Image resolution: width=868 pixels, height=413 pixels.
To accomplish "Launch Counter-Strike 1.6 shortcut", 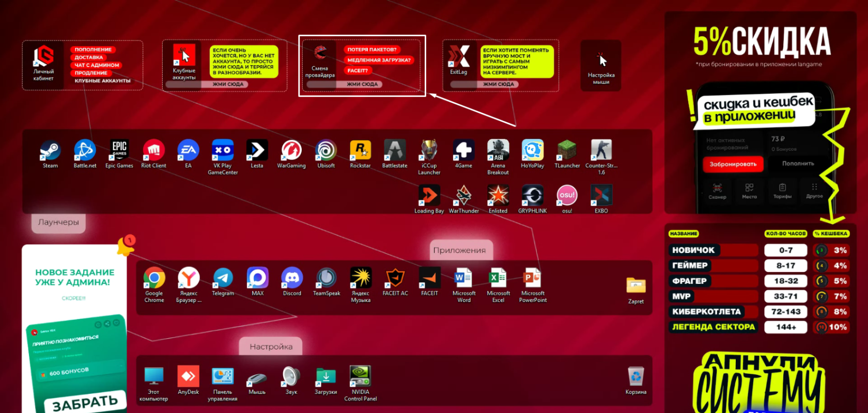I will tap(601, 150).
